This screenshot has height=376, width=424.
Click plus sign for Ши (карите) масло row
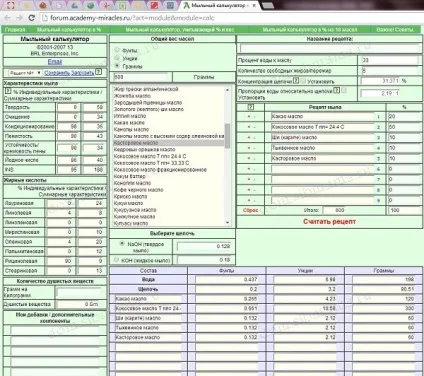pyautogui.click(x=249, y=138)
